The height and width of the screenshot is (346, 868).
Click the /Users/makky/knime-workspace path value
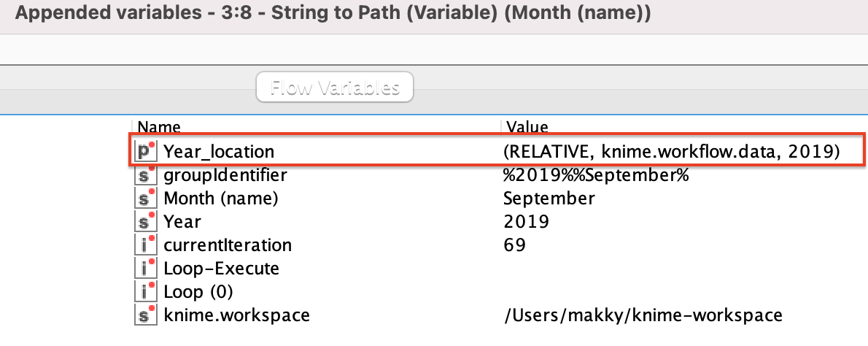[643, 315]
